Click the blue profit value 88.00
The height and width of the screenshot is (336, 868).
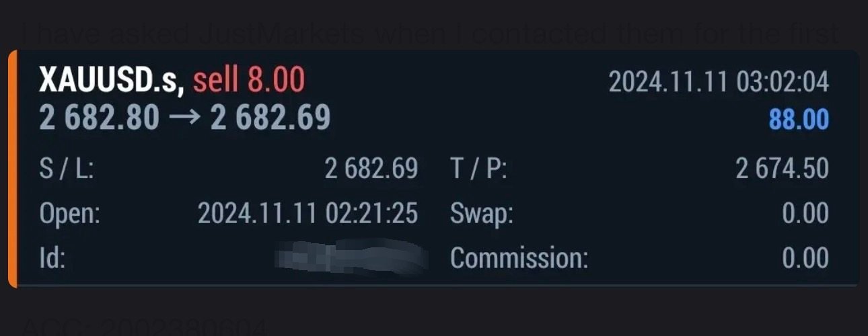[x=799, y=120]
